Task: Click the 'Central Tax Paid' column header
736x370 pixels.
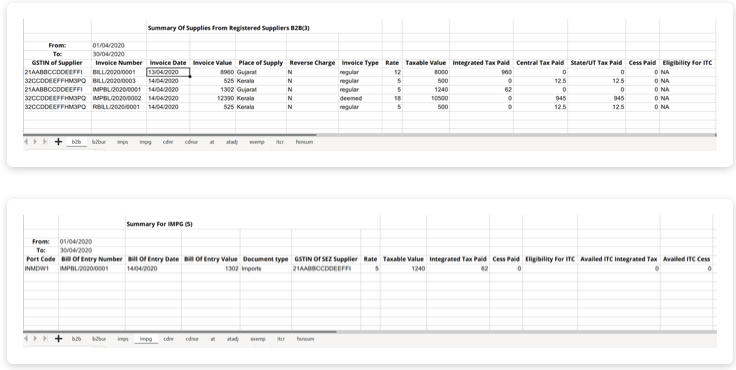Action: pyautogui.click(x=540, y=62)
